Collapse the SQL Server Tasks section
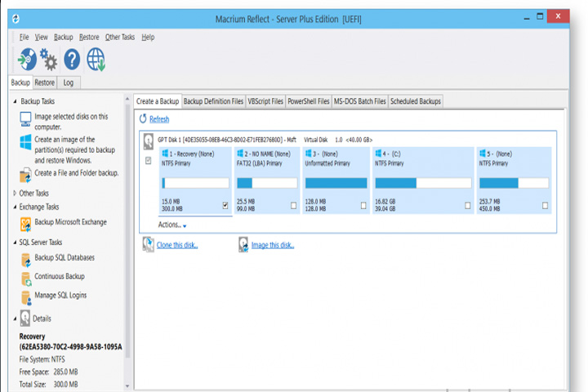The image size is (588, 392). 15,243
